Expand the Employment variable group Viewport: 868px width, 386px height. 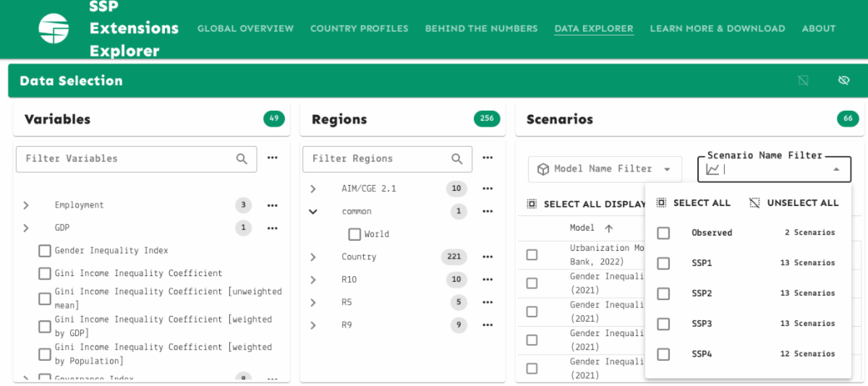26,205
